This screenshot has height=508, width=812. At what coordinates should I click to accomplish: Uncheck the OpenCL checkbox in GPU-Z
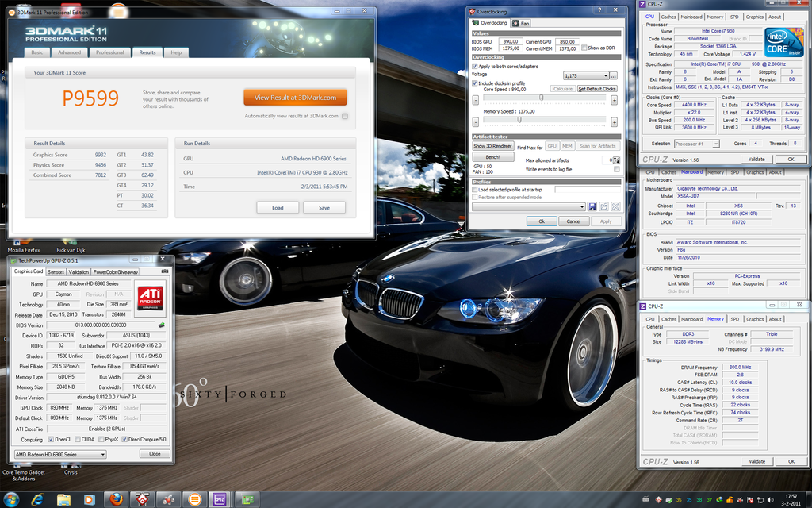[x=52, y=439]
